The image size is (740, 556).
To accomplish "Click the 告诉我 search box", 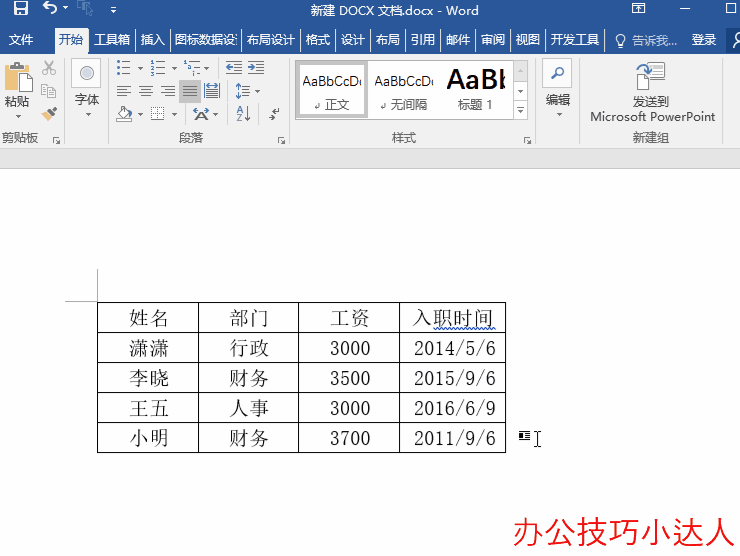I will pos(647,40).
